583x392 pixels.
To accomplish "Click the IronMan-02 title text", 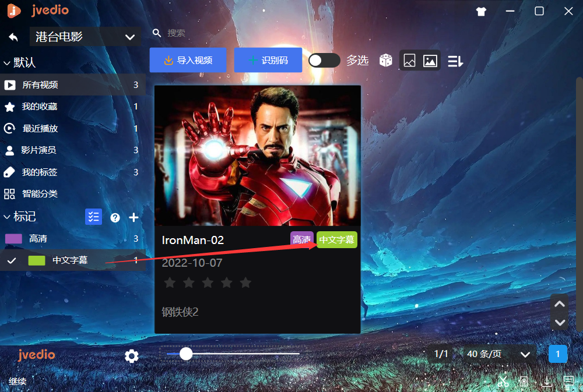I will coord(193,240).
